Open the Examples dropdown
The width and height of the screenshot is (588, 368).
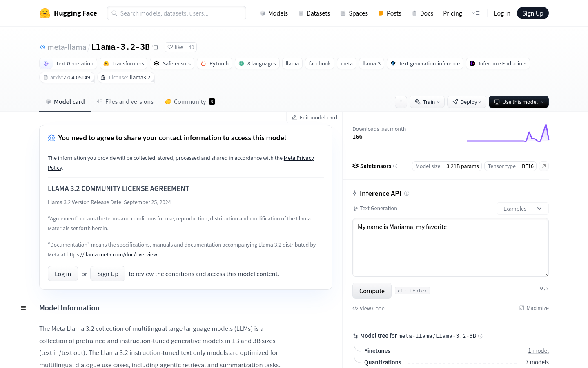point(522,209)
